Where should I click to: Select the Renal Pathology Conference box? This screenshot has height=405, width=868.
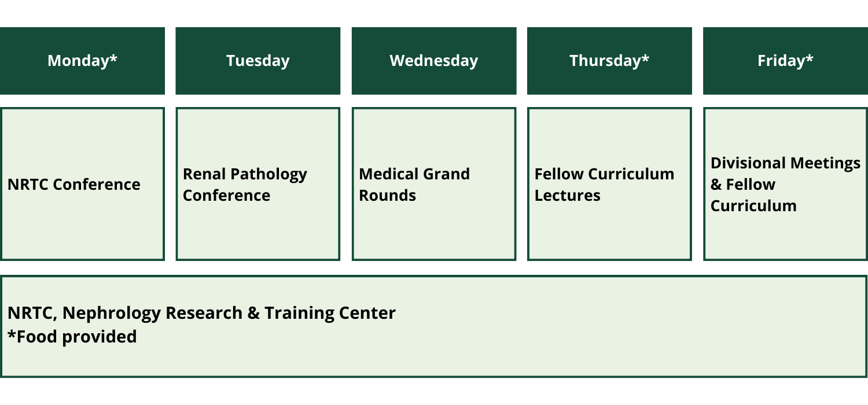(258, 184)
